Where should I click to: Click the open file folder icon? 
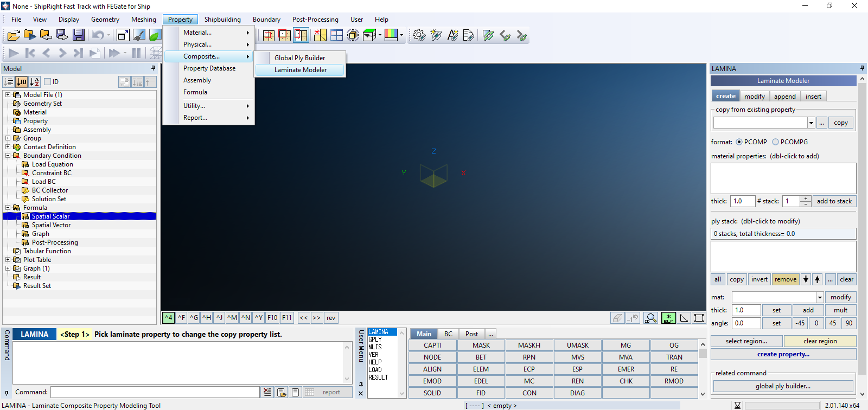tap(14, 35)
